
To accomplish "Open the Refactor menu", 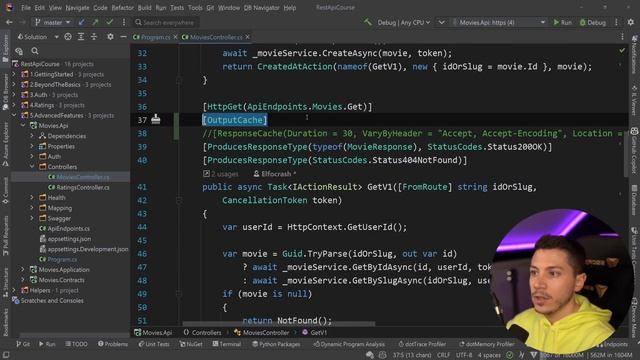I will pos(122,8).
